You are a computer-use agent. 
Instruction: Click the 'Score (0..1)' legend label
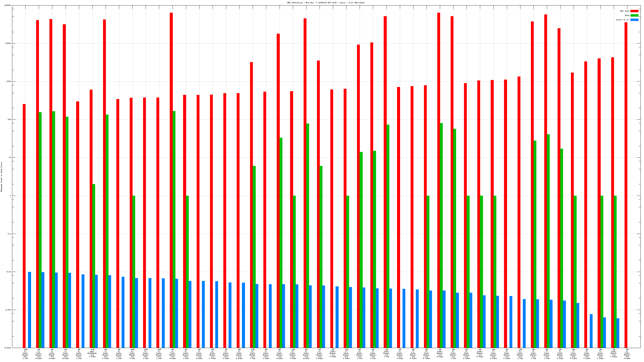coord(623,20)
